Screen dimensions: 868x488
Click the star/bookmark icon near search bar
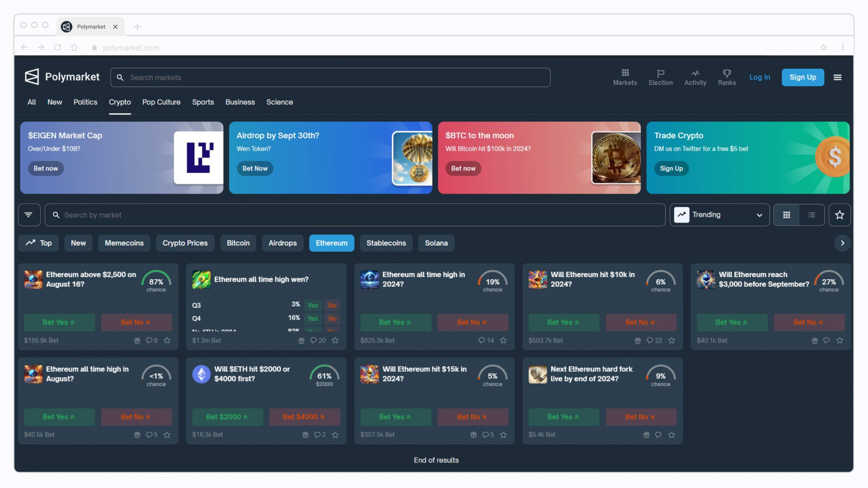[839, 214]
